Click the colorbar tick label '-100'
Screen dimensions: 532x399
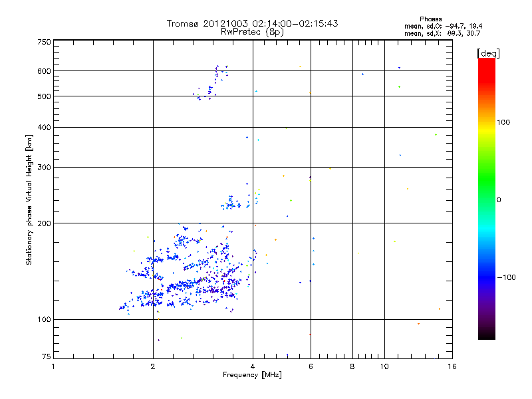point(506,277)
